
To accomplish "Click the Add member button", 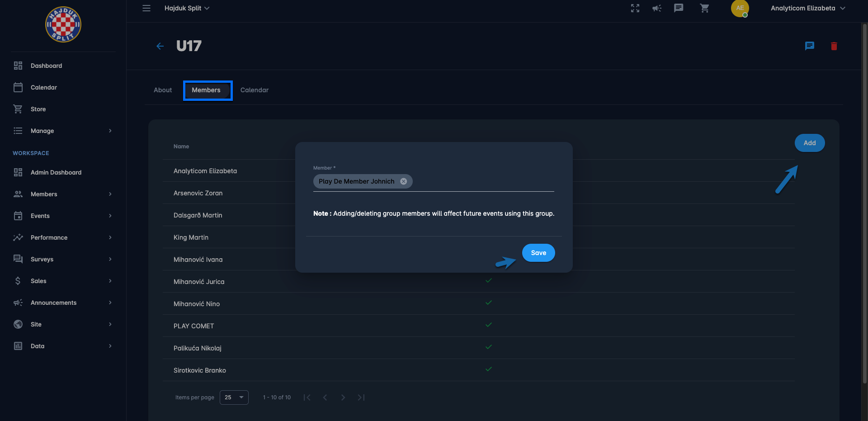I will [x=809, y=143].
